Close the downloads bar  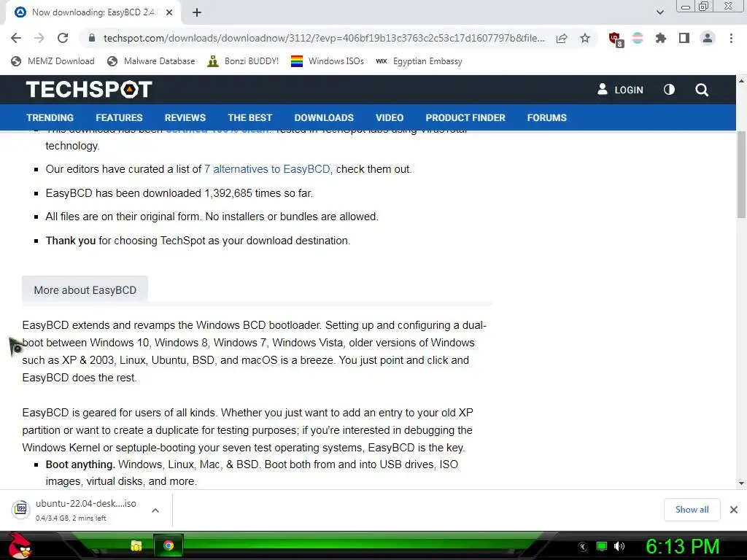pyautogui.click(x=734, y=510)
